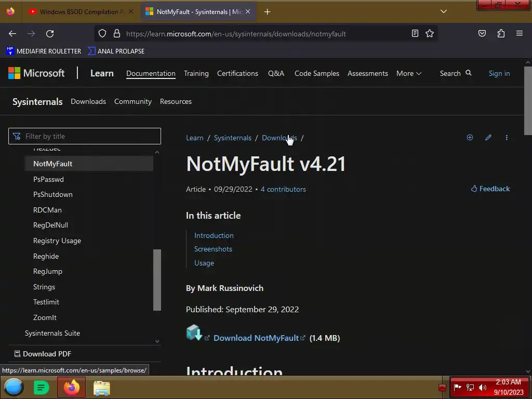The width and height of the screenshot is (532, 399).
Task: Select RegJump in the sidebar tree
Action: (48, 271)
